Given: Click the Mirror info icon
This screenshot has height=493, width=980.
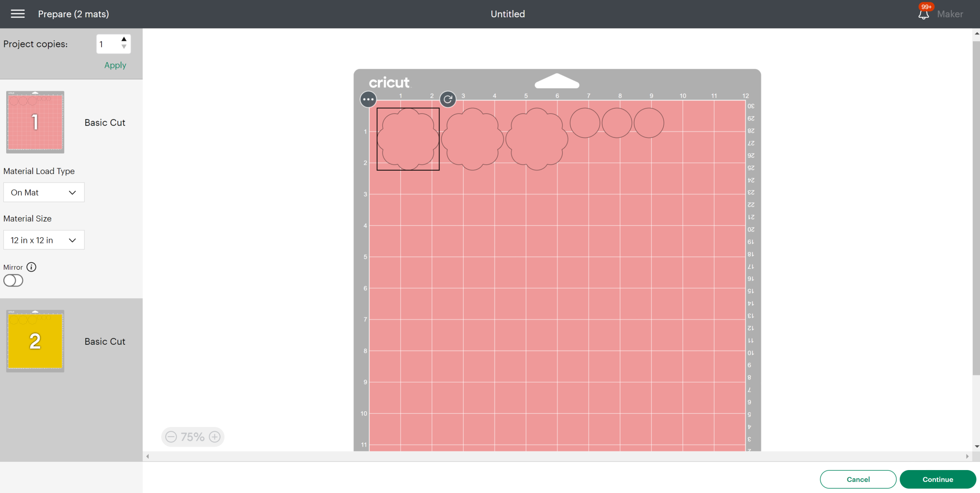Looking at the screenshot, I should [32, 267].
